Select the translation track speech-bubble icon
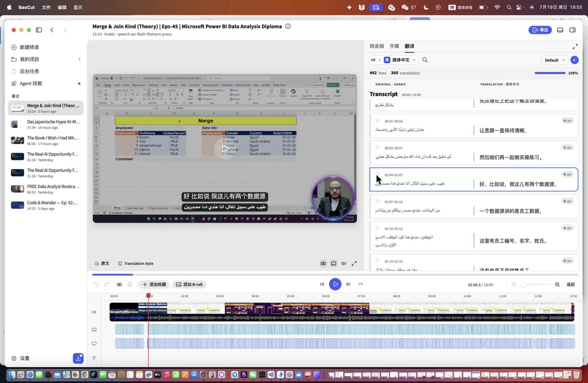This screenshot has width=588, height=383. [x=94, y=344]
